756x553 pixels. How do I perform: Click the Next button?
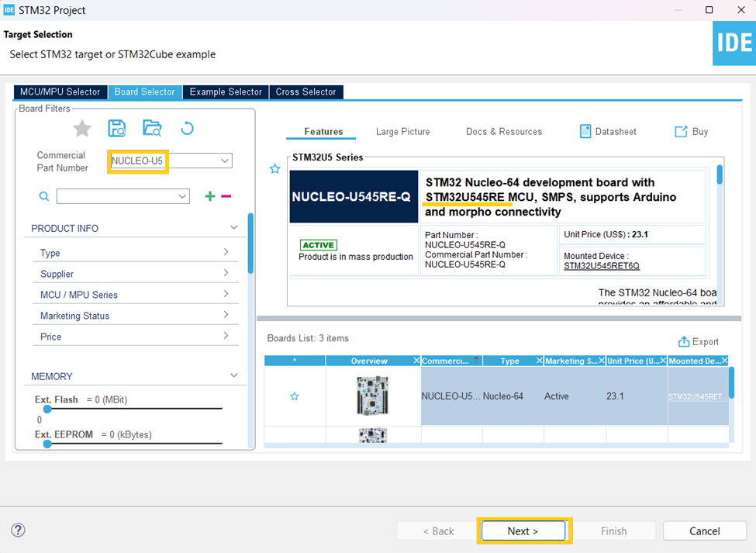523,531
